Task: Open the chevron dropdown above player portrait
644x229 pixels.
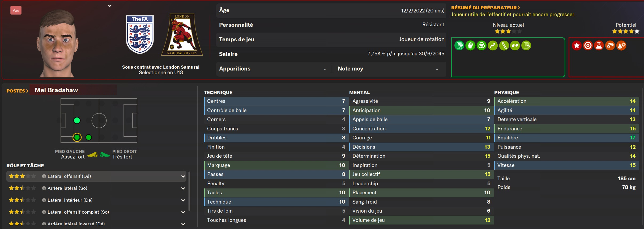Action: [110, 6]
